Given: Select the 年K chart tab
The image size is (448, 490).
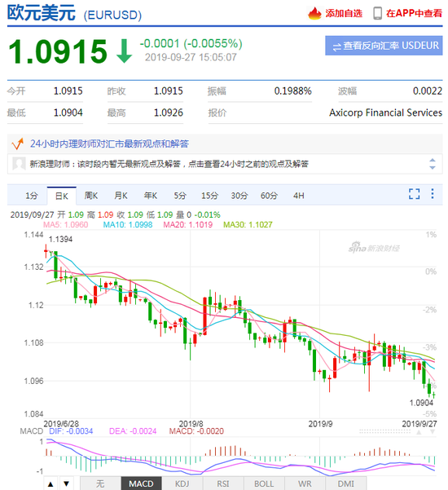Looking at the screenshot, I should (151, 196).
